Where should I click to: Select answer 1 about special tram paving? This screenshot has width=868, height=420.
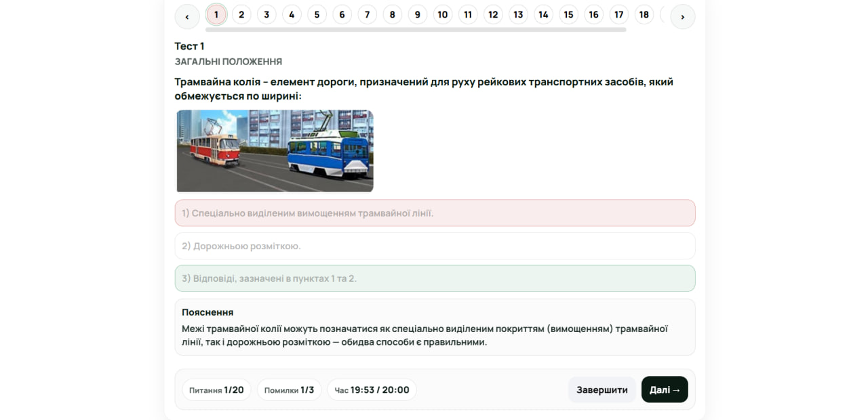point(435,213)
